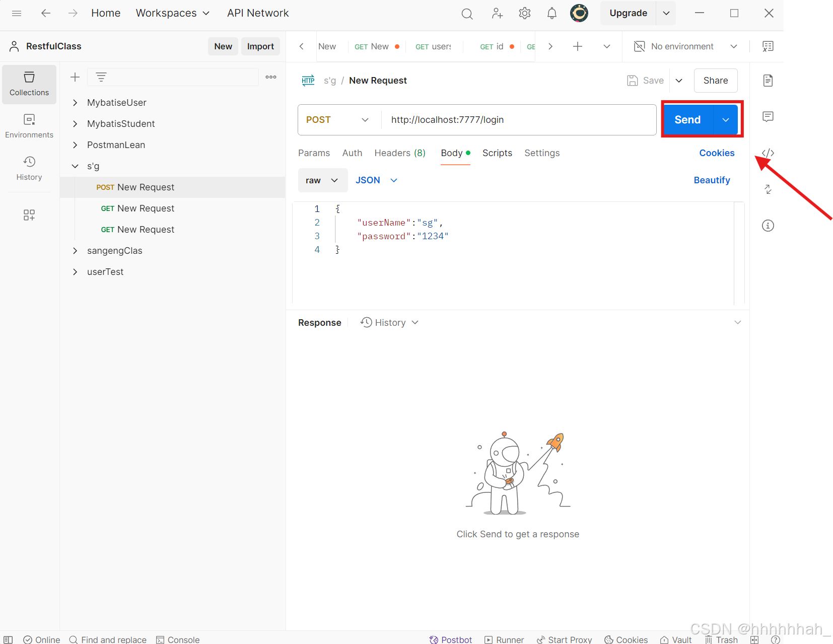833x644 pixels.
Task: Click the collection filter search field
Action: (x=173, y=77)
